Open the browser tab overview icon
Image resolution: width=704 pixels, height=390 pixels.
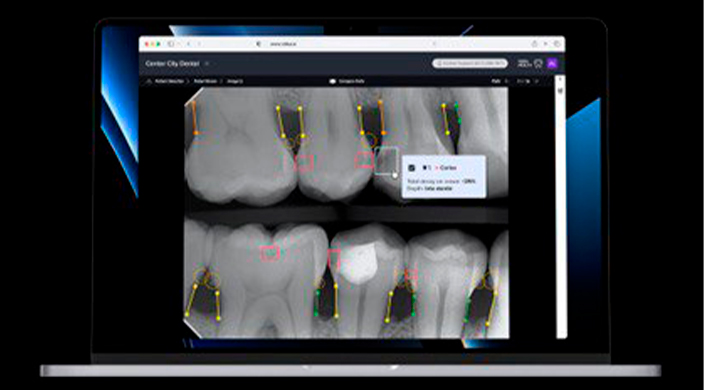[x=557, y=44]
